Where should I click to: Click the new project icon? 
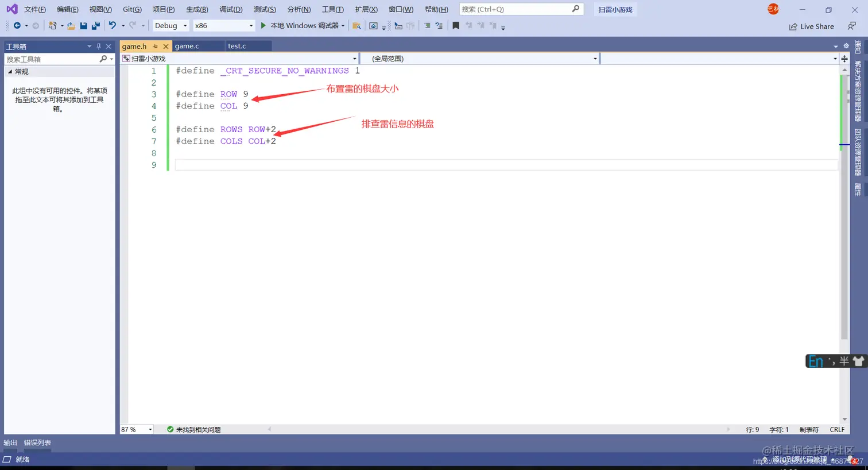53,25
